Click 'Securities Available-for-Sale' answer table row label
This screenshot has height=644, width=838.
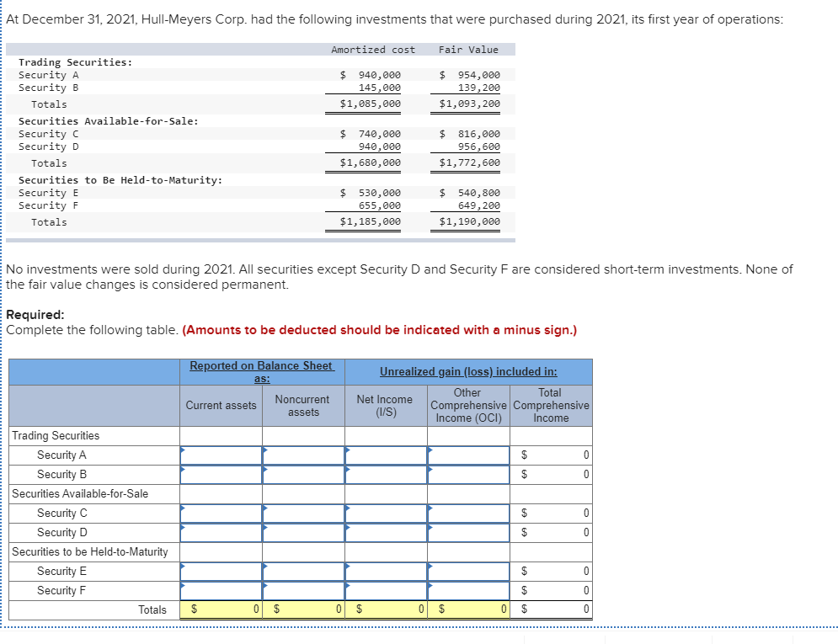pos(80,494)
